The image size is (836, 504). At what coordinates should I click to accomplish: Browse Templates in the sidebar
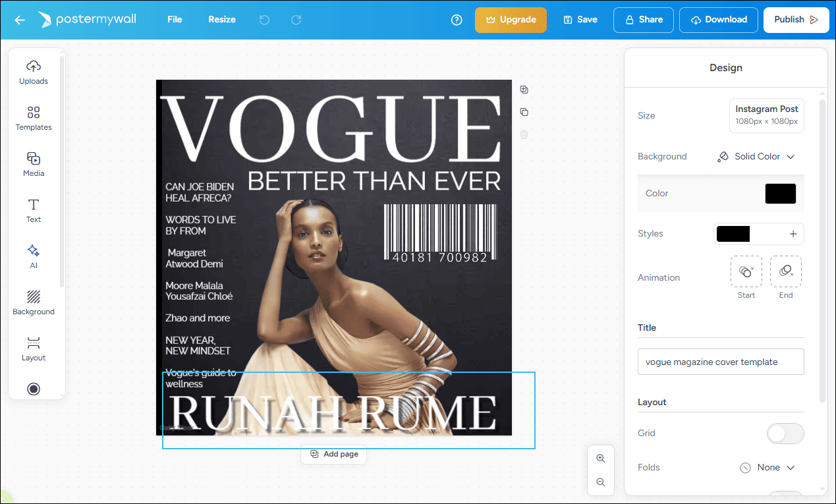tap(34, 117)
